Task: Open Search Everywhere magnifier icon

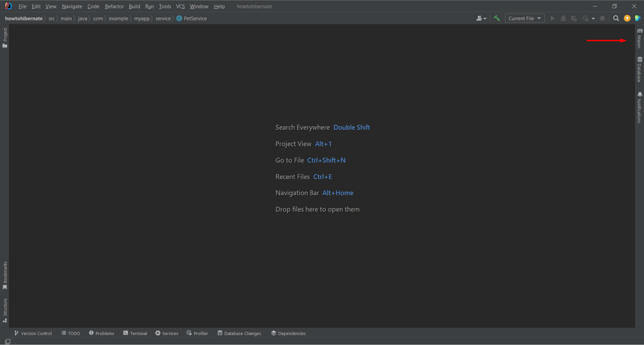Action: [616, 18]
